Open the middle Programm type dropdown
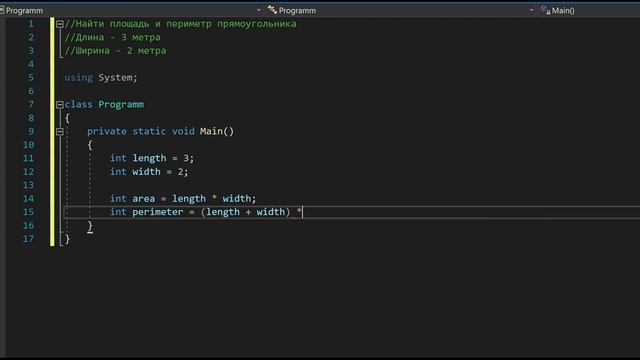Viewport: 640px width, 360px height. (531, 10)
